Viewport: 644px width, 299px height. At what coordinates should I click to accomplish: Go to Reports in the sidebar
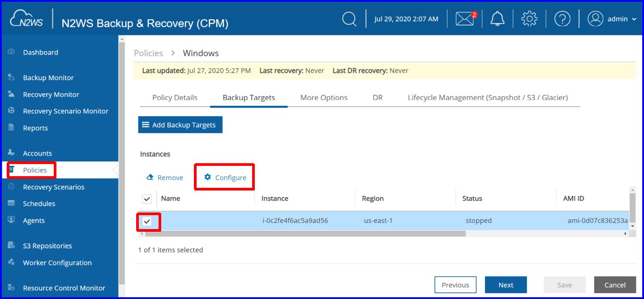(x=35, y=128)
